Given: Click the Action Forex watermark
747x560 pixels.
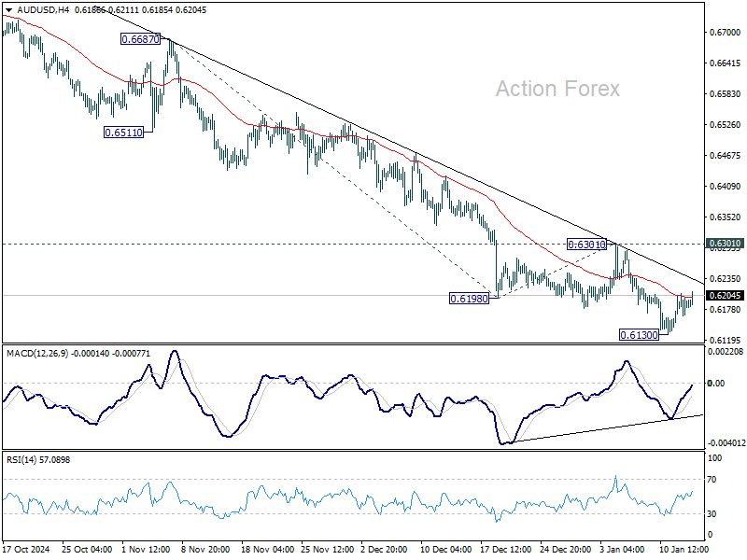Looking at the screenshot, I should coord(557,89).
